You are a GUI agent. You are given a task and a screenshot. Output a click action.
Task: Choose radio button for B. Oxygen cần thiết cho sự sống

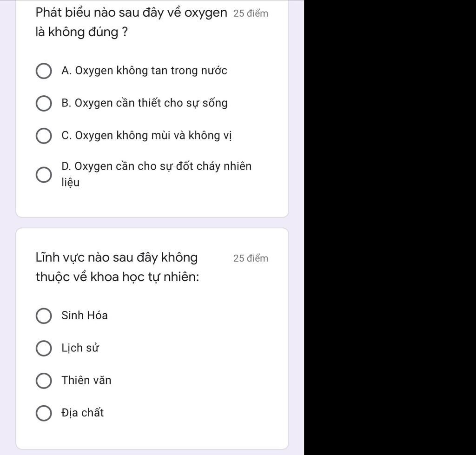(44, 104)
